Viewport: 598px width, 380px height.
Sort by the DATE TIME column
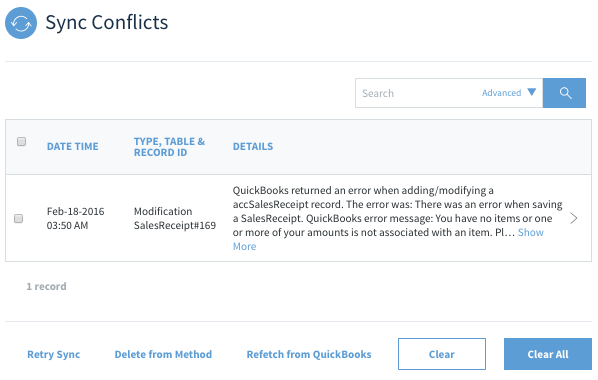pyautogui.click(x=72, y=147)
